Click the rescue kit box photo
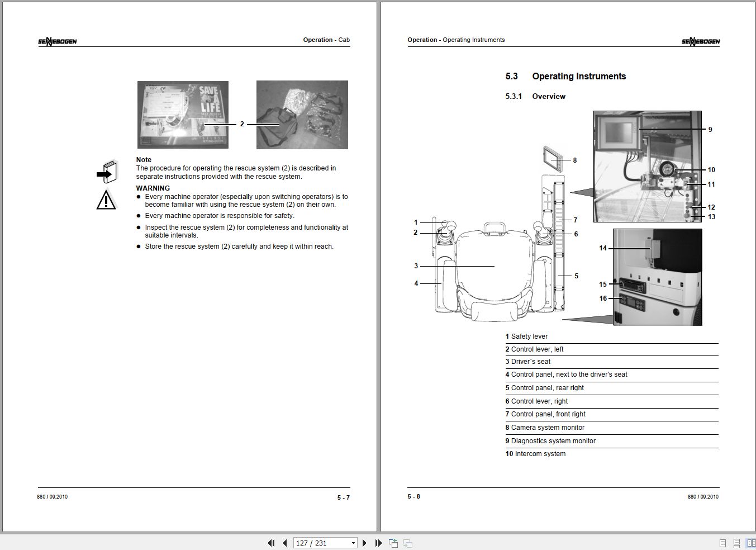This screenshot has height=550, width=756. tap(183, 115)
